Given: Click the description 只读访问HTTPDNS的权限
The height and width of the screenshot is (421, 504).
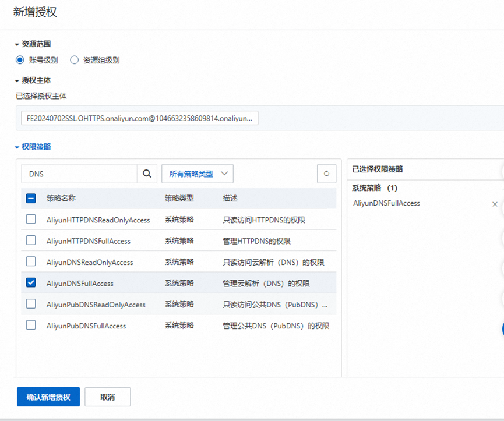Looking at the screenshot, I should click(264, 220).
